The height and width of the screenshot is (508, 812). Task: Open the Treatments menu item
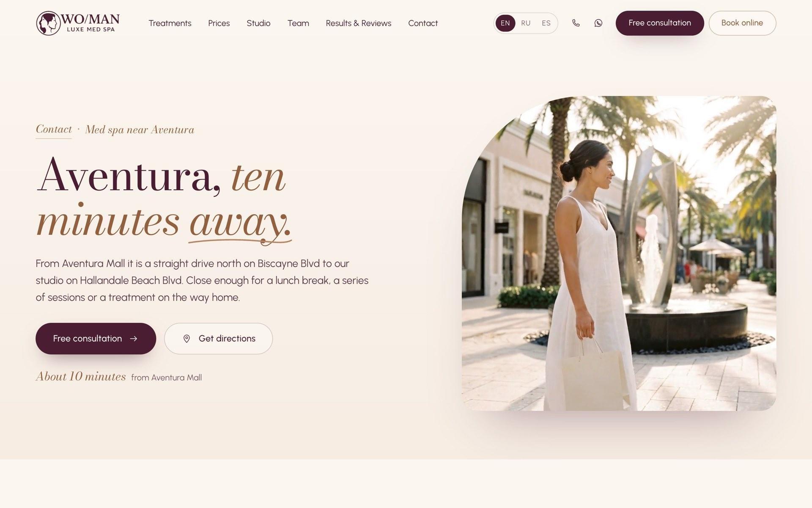(170, 23)
